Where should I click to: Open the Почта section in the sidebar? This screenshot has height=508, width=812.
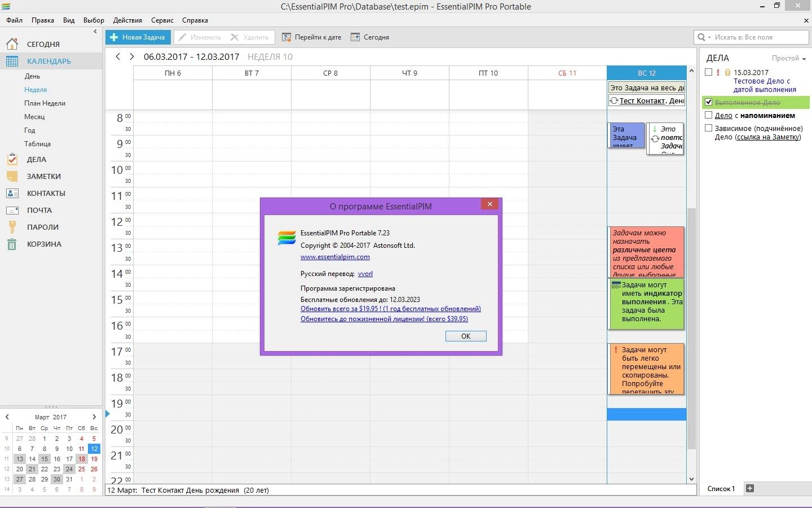[x=39, y=210]
